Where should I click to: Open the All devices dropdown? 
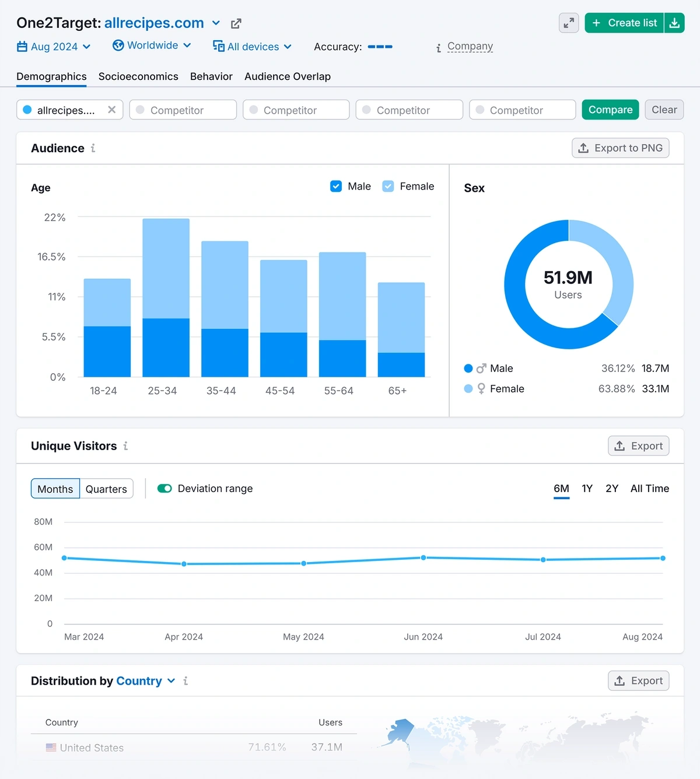[x=253, y=47]
